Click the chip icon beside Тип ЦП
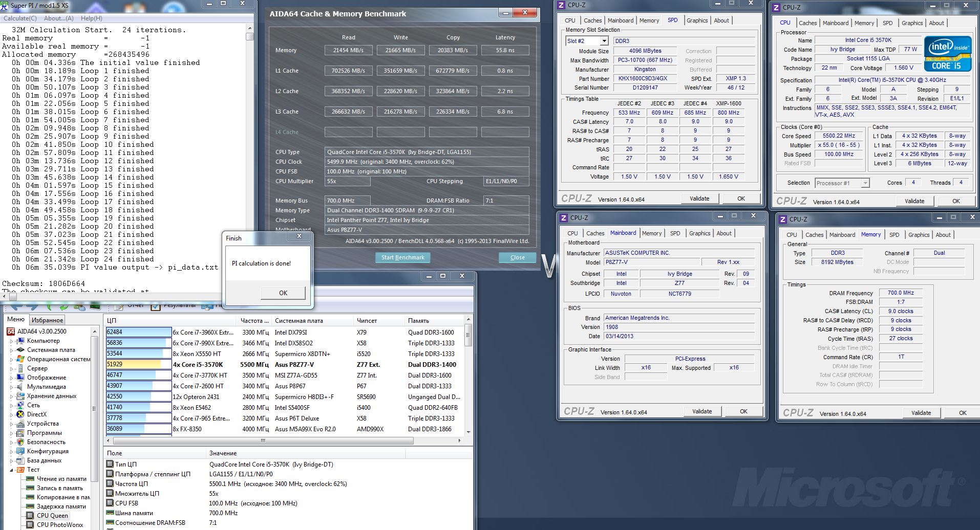 pos(110,465)
